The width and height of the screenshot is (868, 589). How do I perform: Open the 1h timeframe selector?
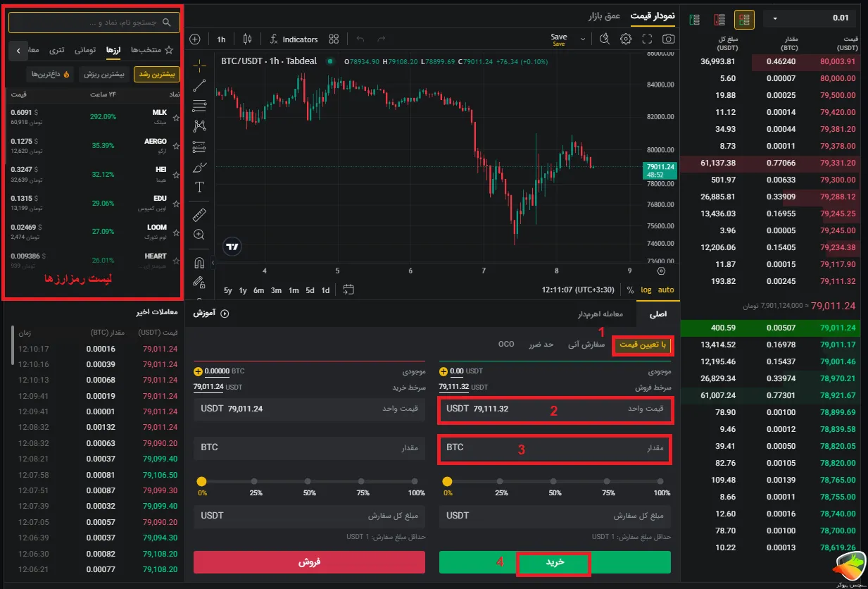tap(221, 39)
